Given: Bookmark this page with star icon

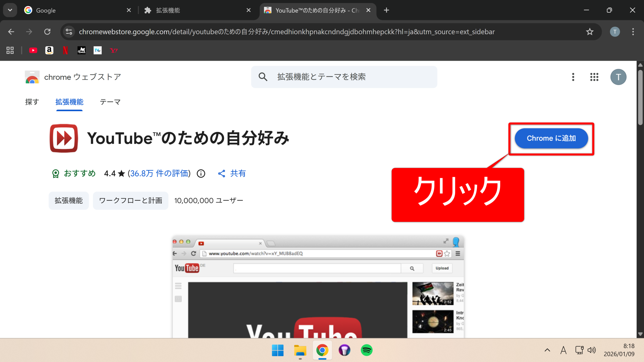Looking at the screenshot, I should [x=590, y=32].
